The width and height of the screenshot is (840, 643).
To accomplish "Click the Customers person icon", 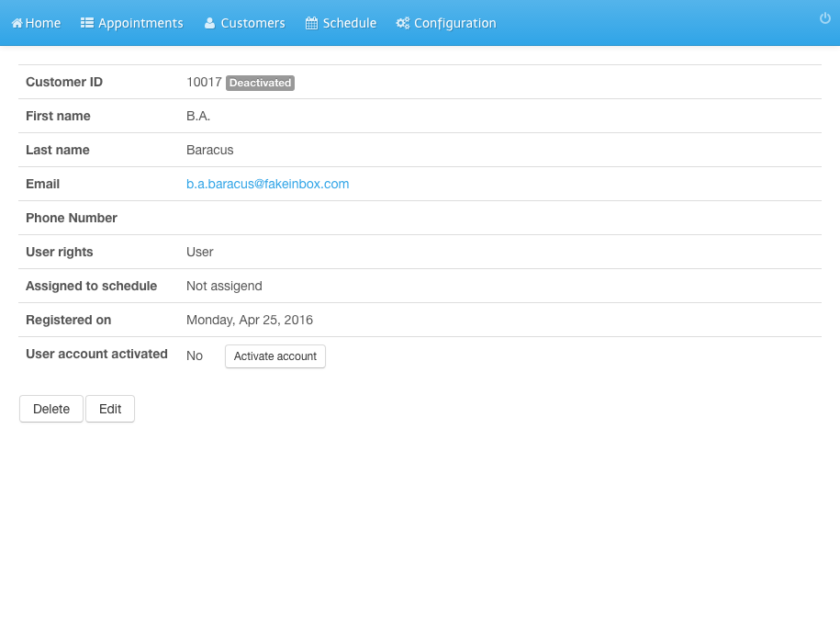I will tap(209, 23).
